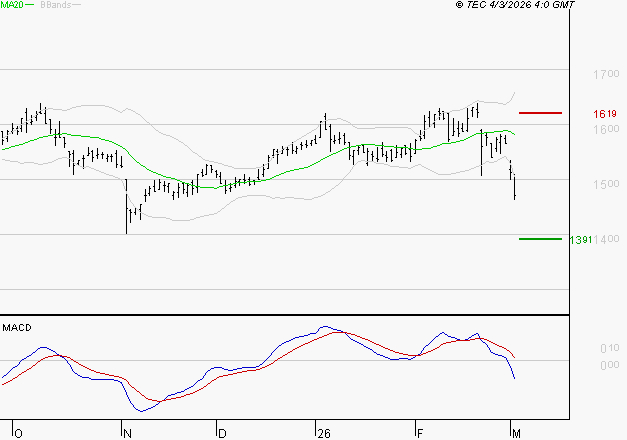Screen dimensions: 627x440
Task: Click the green support line at 1391
Action: (540, 239)
